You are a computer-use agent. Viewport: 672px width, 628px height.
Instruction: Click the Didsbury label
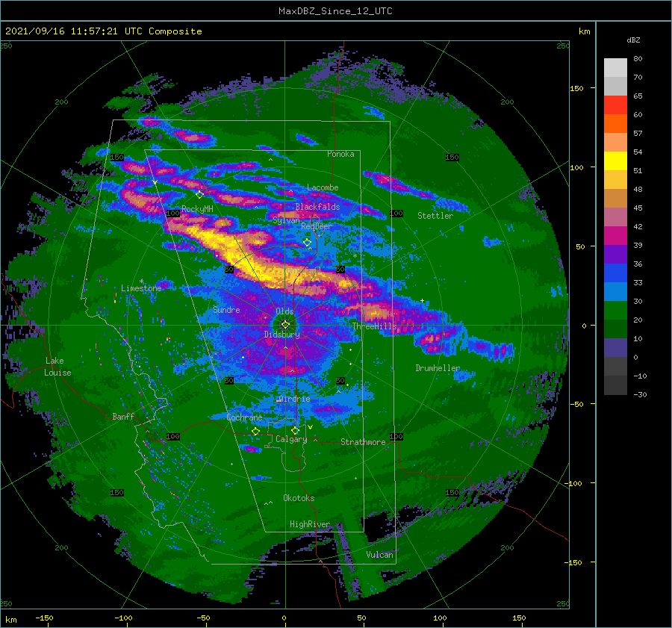click(281, 335)
